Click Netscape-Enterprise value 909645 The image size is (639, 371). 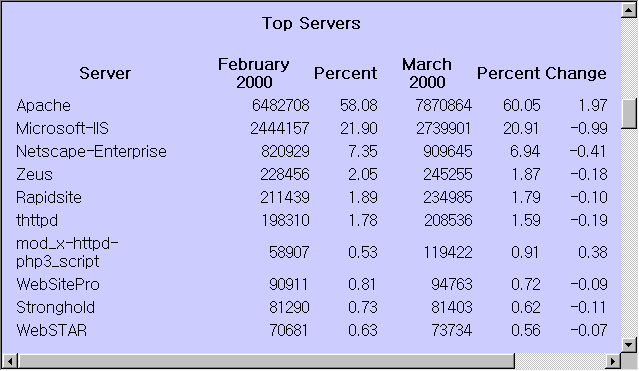pyautogui.click(x=447, y=152)
